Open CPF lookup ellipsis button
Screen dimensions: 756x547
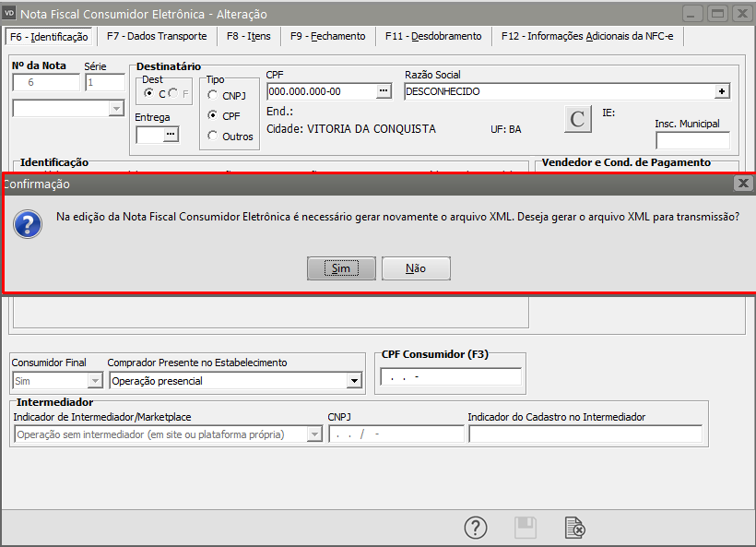pos(384,91)
